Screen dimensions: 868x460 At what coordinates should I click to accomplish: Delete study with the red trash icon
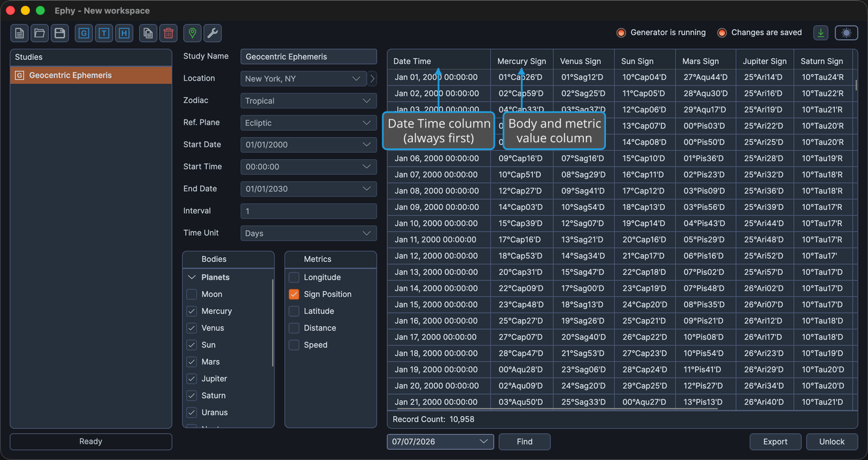click(x=168, y=33)
